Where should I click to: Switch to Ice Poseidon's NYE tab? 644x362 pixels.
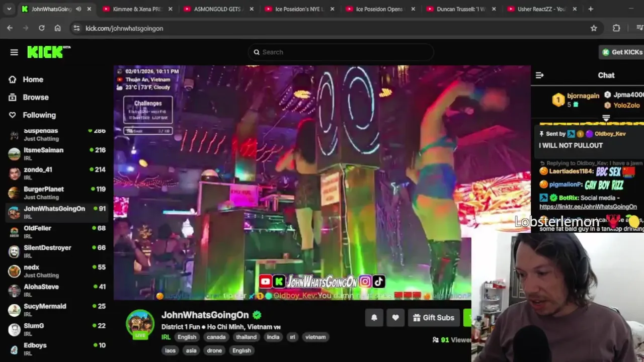(300, 9)
